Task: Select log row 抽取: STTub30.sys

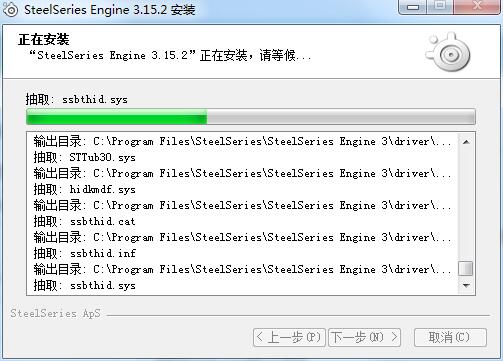Action: [85, 157]
